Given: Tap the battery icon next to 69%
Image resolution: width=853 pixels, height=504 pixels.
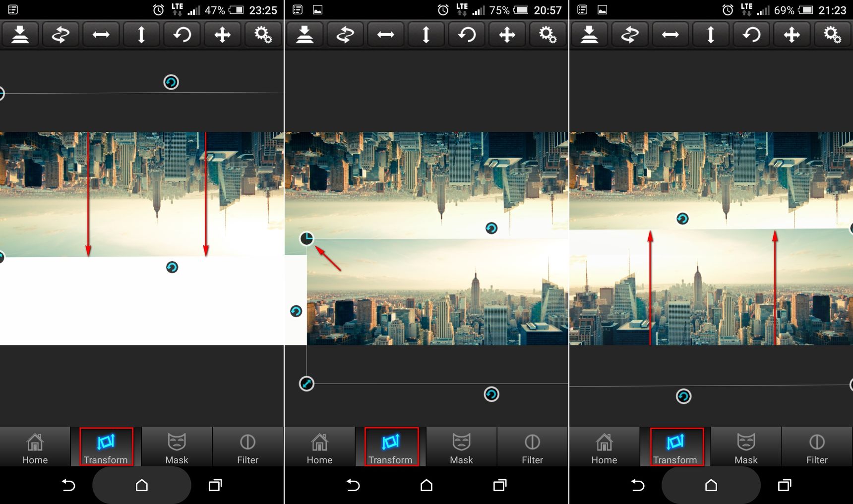Looking at the screenshot, I should click(x=806, y=10).
